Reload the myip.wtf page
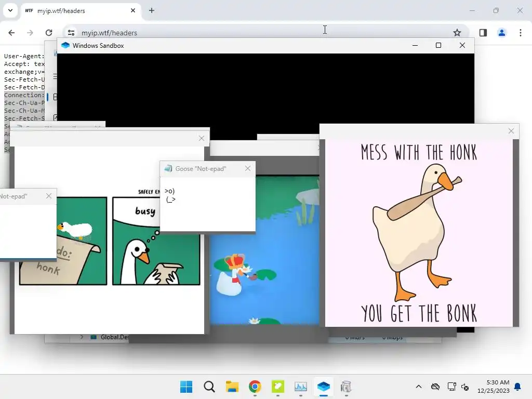The height and width of the screenshot is (399, 532). tap(49, 33)
